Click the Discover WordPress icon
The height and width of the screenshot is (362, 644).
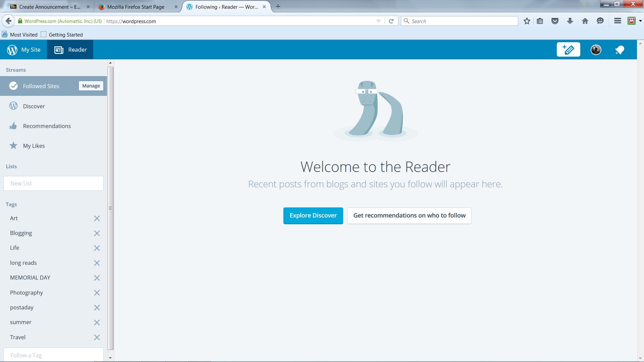[13, 106]
